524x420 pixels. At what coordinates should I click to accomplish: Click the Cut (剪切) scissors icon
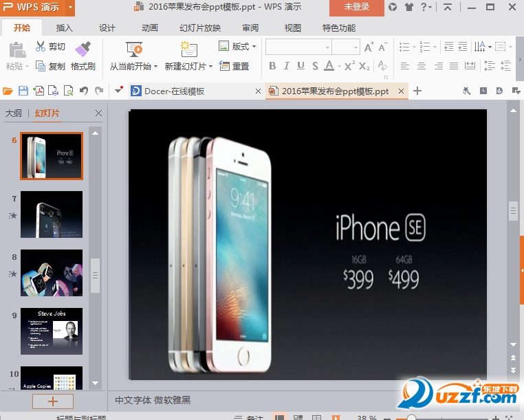(x=41, y=46)
